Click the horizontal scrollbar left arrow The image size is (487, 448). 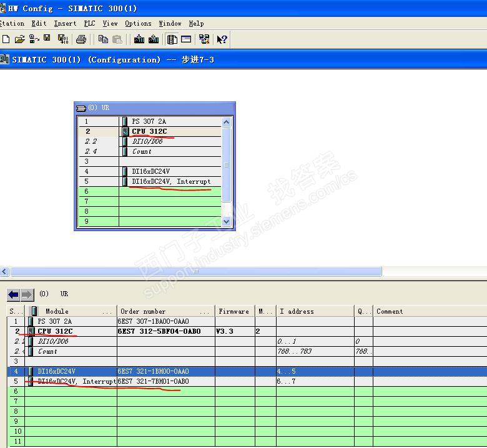(x=4, y=272)
